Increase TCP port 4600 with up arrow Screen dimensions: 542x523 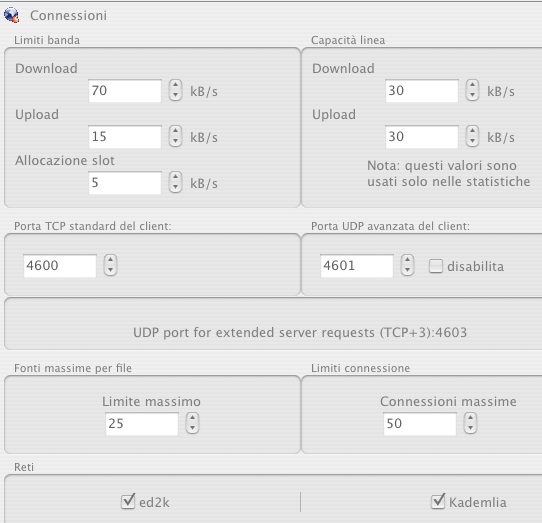click(x=111, y=260)
